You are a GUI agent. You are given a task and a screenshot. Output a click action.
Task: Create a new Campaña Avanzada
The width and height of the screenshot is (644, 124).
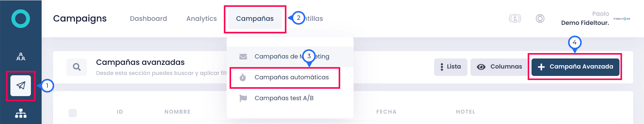click(x=575, y=67)
